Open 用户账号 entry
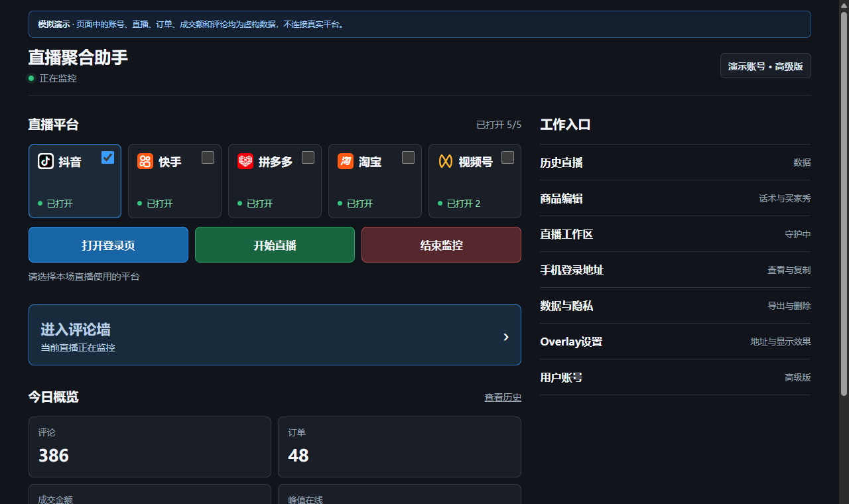Image resolution: width=849 pixels, height=504 pixels. pos(675,377)
